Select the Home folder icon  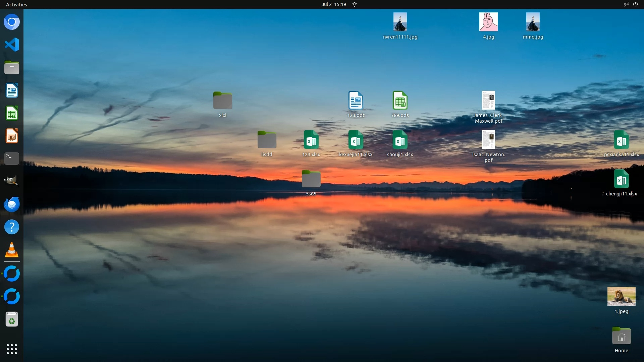pyautogui.click(x=621, y=336)
